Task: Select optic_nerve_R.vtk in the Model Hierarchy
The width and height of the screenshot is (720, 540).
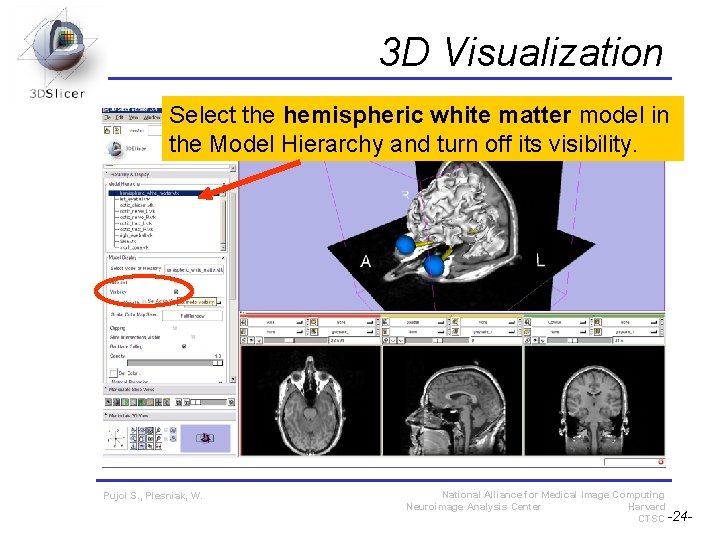Action: pos(138,217)
